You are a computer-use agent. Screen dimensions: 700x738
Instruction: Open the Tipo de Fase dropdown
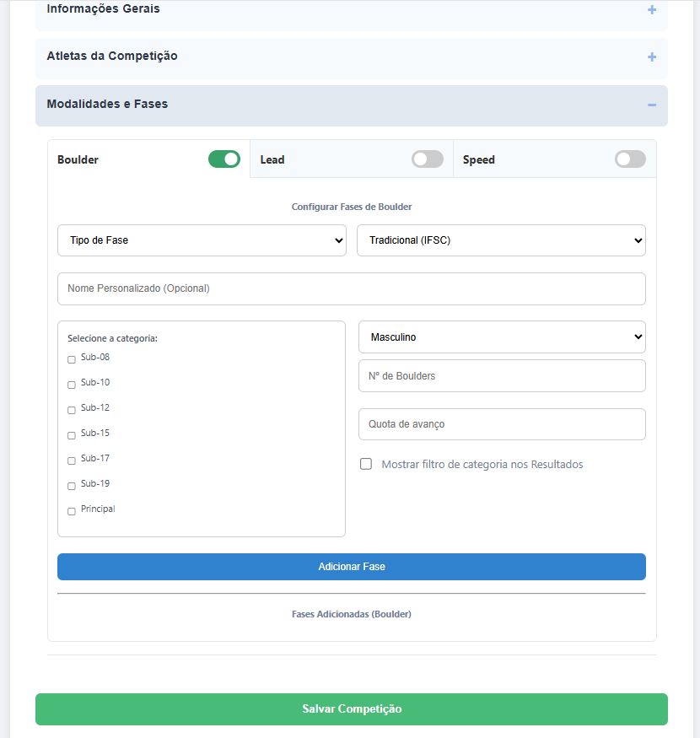tap(202, 240)
